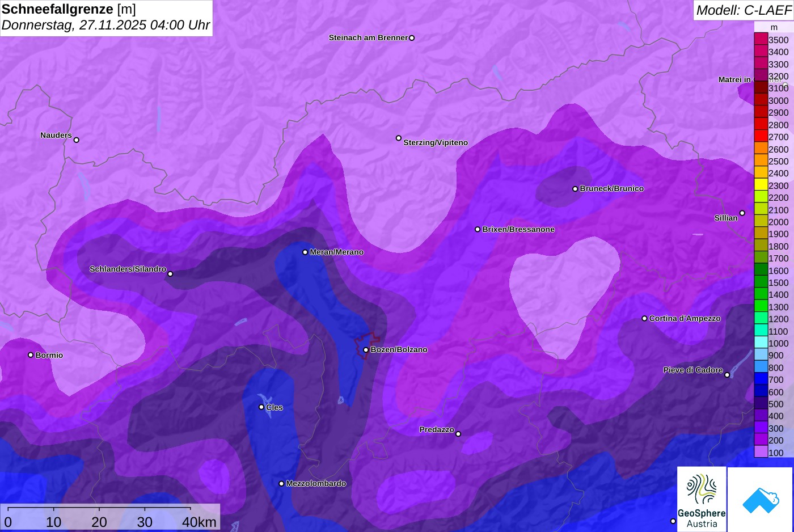Viewport: 794px width, 532px height.
Task: Click the Modell: C-LAEF label
Action: pos(744,10)
